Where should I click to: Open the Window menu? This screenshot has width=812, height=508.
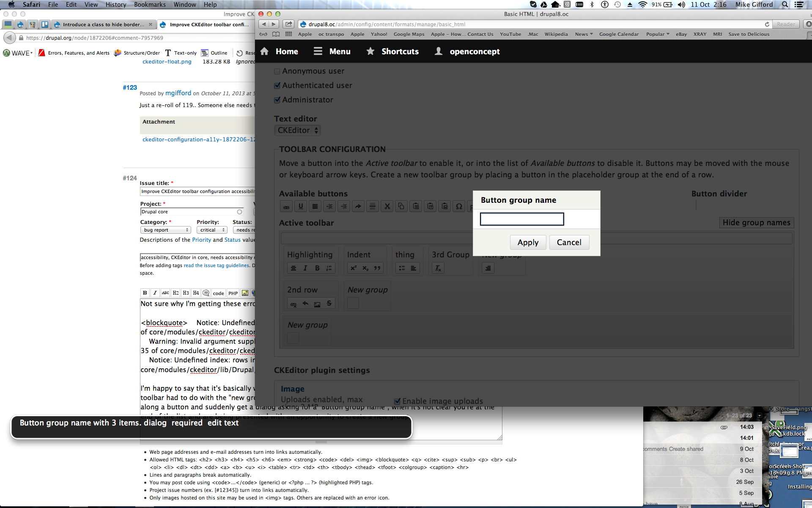point(185,5)
